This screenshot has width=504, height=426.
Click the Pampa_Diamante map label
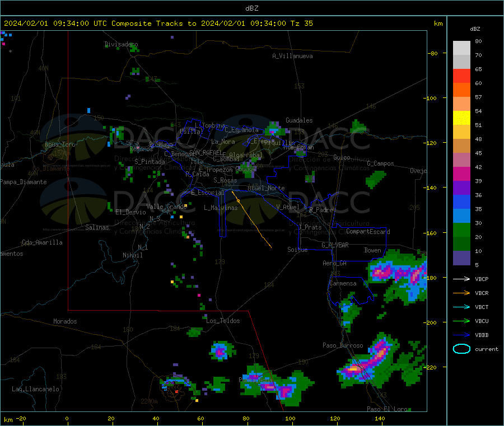(x=23, y=182)
